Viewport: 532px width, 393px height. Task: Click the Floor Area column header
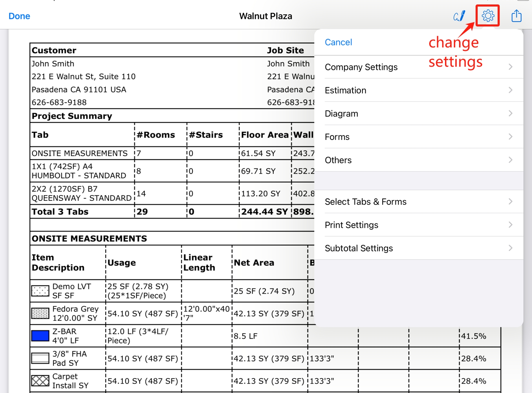click(x=265, y=135)
